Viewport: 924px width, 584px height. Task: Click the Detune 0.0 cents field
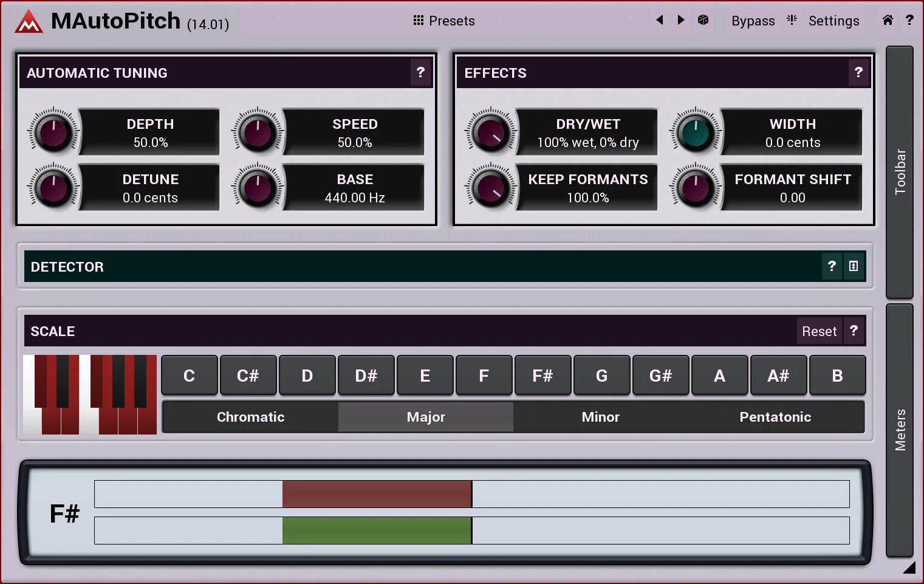(150, 187)
